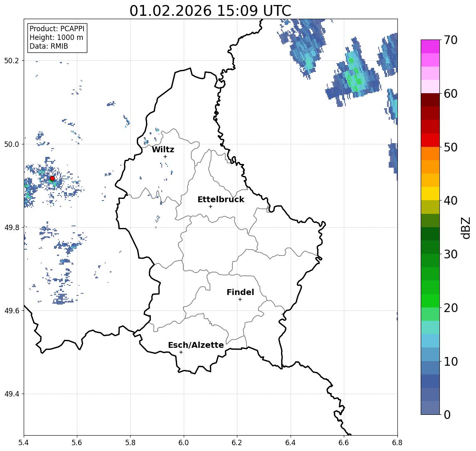Click longitude axis label 6.2

click(237, 443)
